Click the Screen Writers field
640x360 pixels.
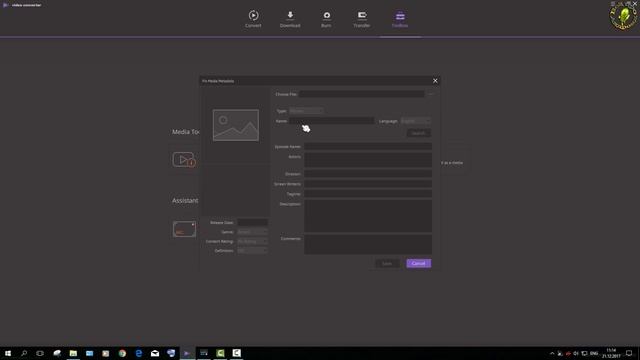(x=368, y=184)
